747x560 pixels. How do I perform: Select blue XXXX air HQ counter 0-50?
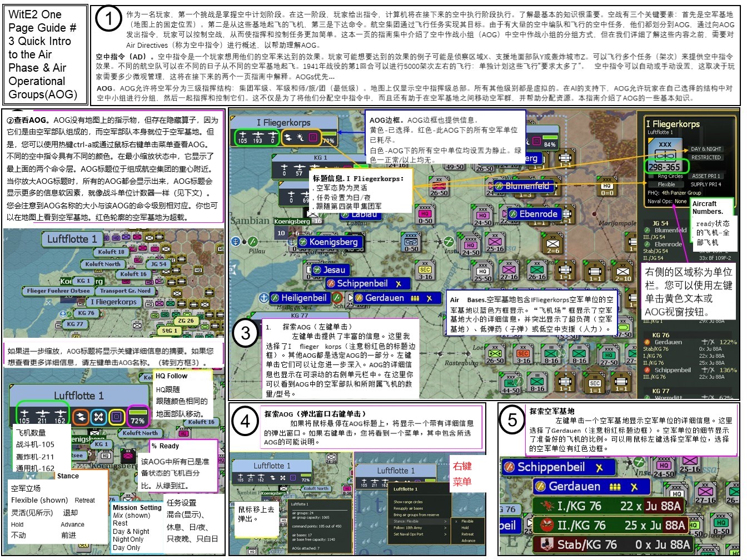[x=411, y=242]
